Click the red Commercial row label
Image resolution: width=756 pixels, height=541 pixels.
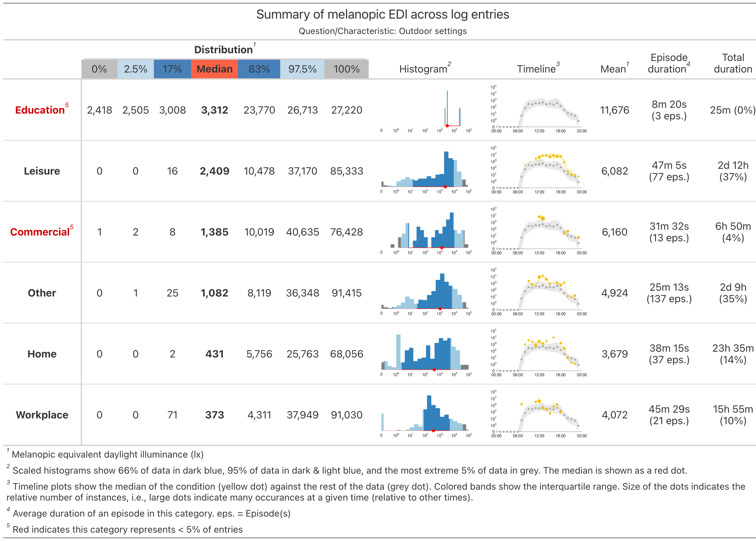pos(41,232)
